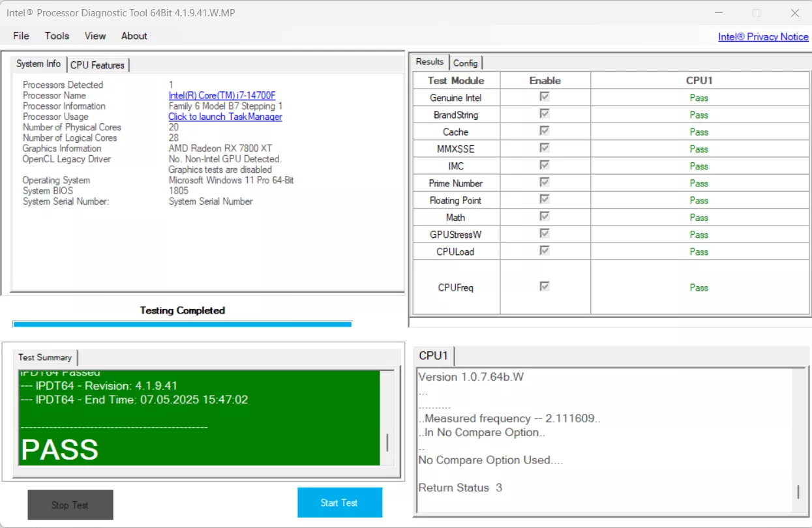Switch to the CPU Features tab
812x528 pixels.
click(x=97, y=65)
